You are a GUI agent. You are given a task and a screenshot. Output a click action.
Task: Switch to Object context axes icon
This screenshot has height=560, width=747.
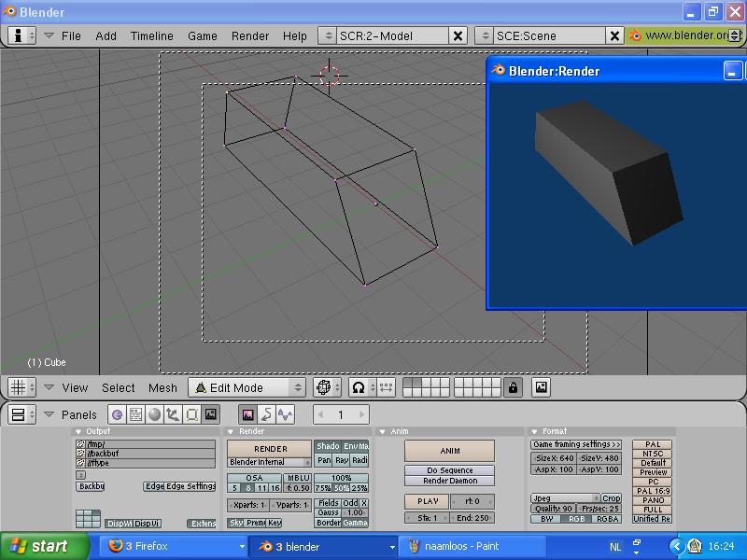173,414
